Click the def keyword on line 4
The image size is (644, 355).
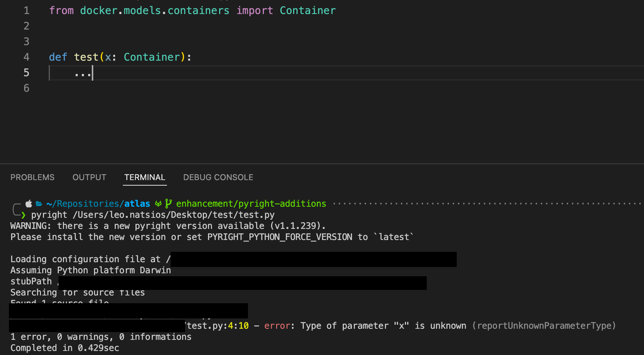point(58,57)
